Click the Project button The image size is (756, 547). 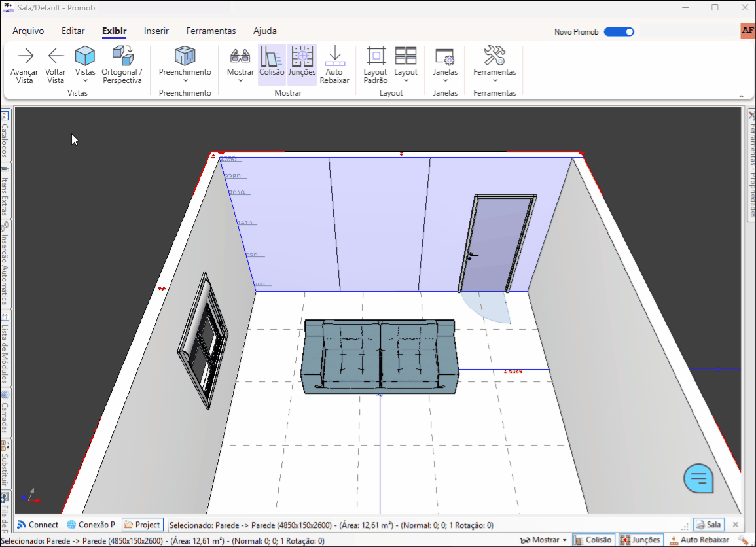pos(142,524)
